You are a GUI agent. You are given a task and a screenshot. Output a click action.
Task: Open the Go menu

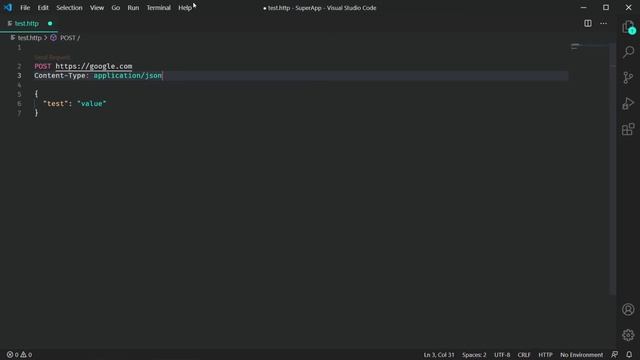[x=116, y=8]
